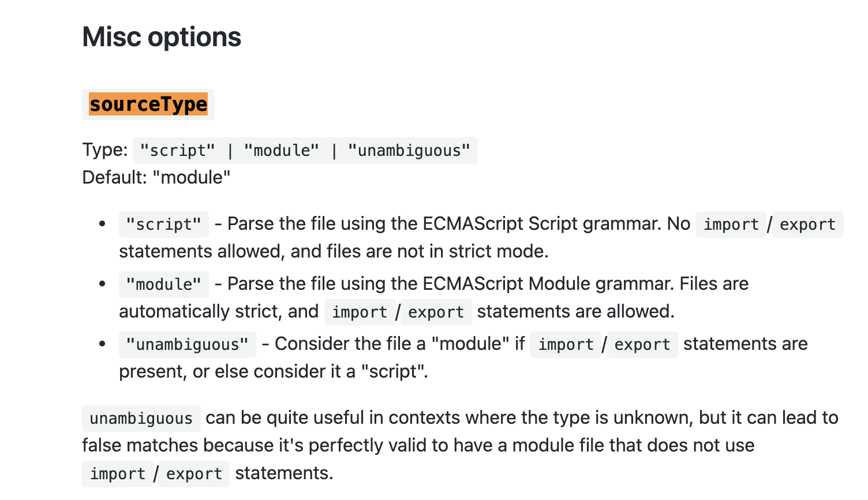
Task: Click the export code in the module bullet
Action: coord(436,312)
